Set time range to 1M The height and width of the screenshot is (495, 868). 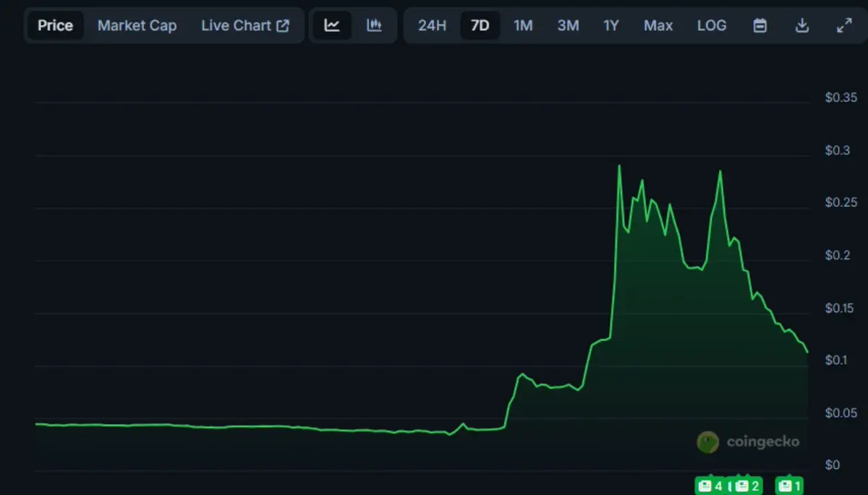523,25
